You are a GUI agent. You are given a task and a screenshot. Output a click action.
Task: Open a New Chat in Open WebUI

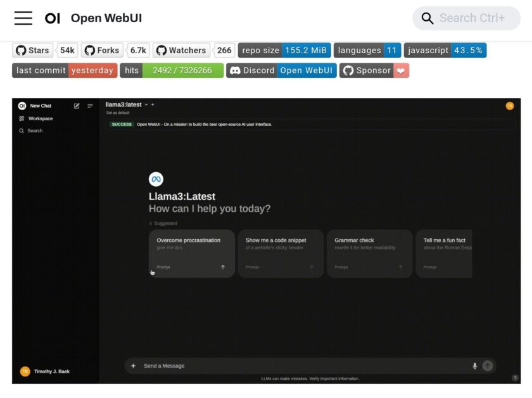pyautogui.click(x=39, y=106)
